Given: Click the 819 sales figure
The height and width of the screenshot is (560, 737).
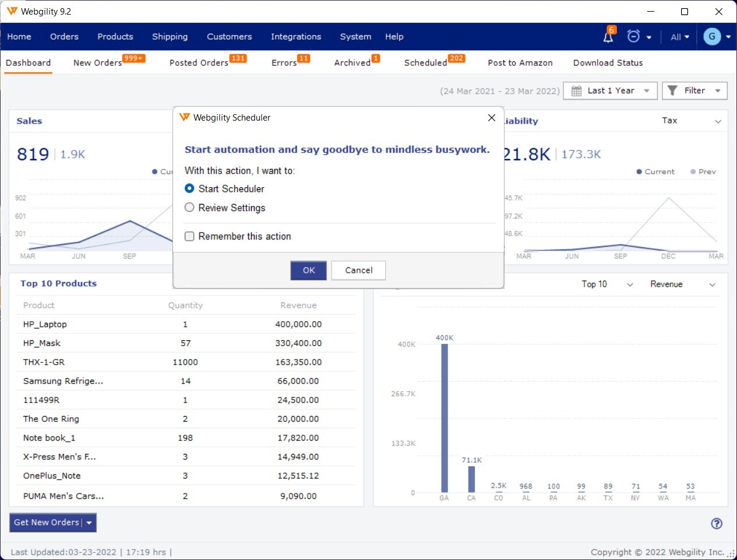Looking at the screenshot, I should (33, 154).
